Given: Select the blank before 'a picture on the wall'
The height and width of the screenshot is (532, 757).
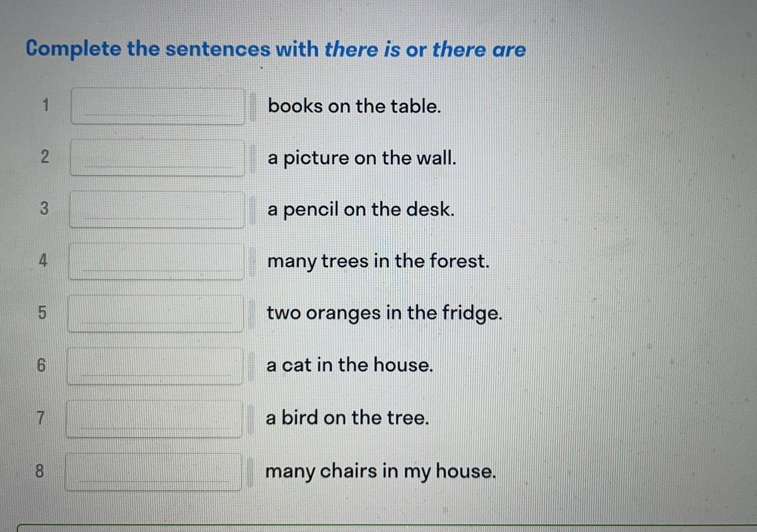Looking at the screenshot, I should click(x=157, y=158).
